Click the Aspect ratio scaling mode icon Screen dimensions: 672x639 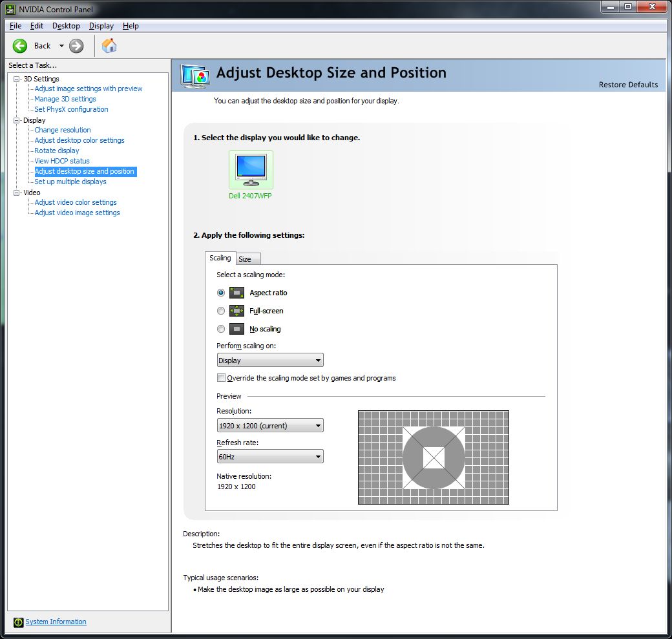(236, 293)
